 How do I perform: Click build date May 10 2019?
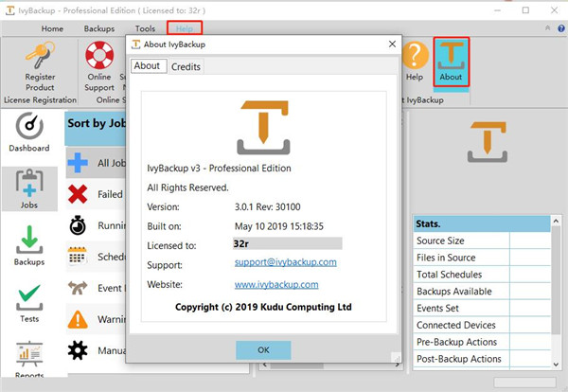(x=279, y=226)
